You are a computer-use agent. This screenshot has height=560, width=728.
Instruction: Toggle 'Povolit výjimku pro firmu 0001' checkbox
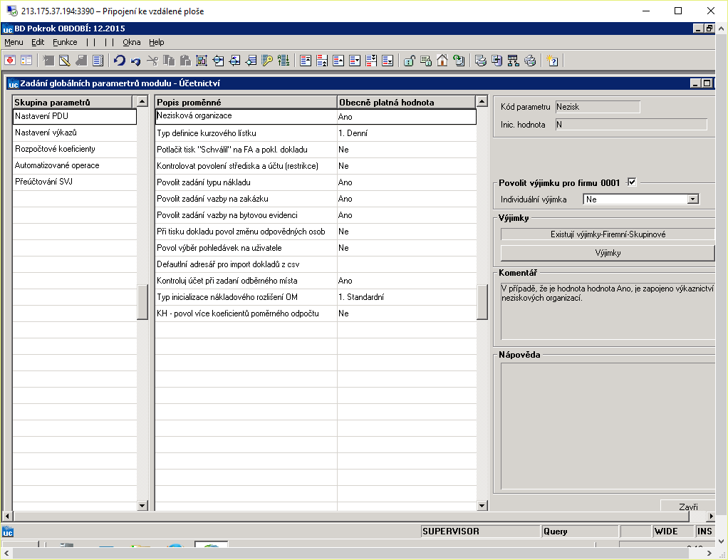pyautogui.click(x=631, y=182)
